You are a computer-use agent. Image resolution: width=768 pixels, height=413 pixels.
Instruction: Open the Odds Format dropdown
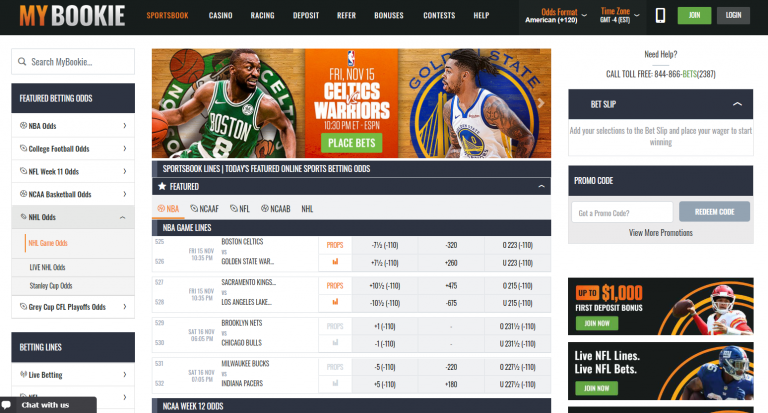555,16
